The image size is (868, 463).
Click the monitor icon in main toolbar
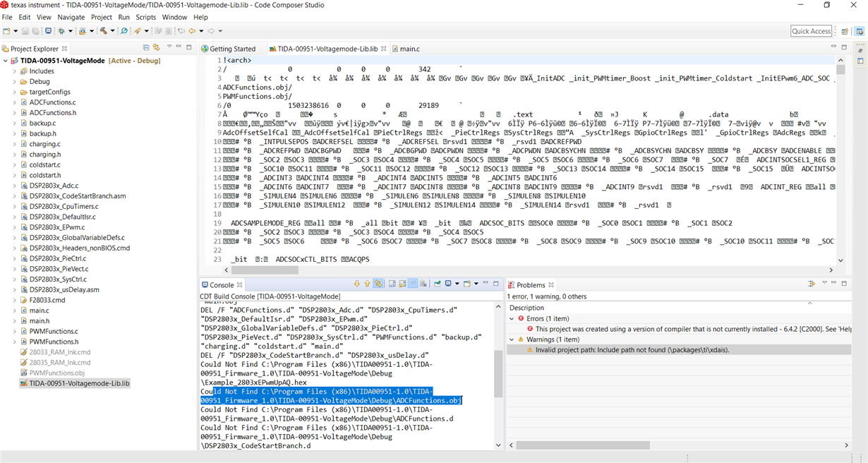click(48, 31)
